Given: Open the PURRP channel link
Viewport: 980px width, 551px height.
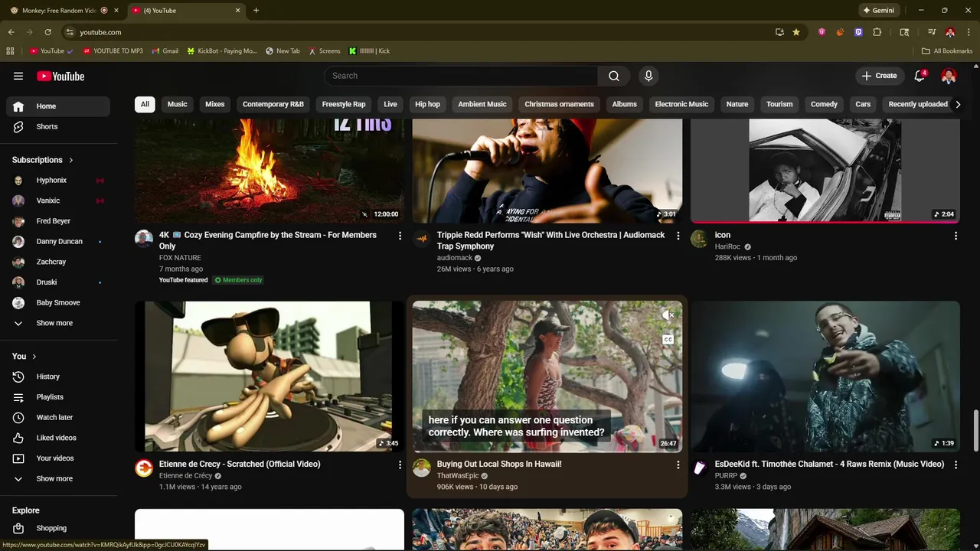Looking at the screenshot, I should (726, 476).
